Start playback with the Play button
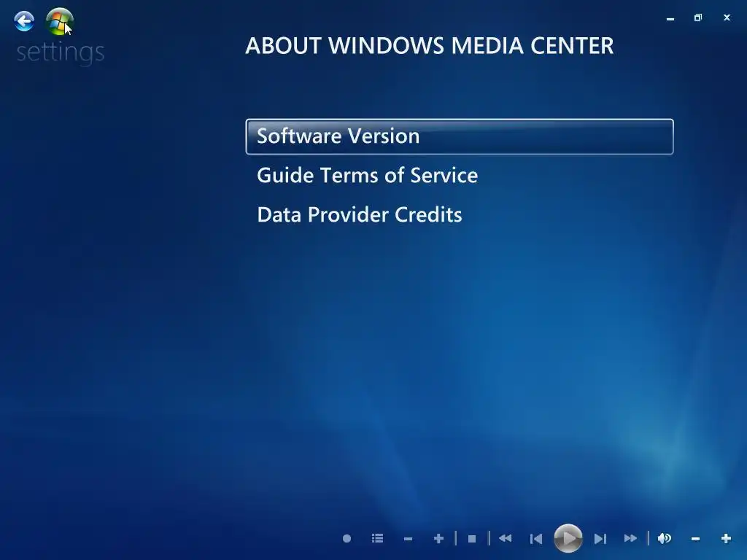 [568, 539]
